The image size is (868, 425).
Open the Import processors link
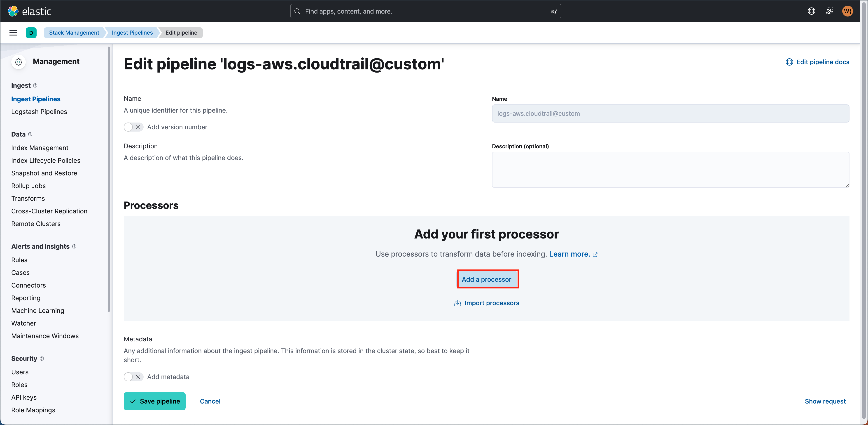pyautogui.click(x=491, y=303)
